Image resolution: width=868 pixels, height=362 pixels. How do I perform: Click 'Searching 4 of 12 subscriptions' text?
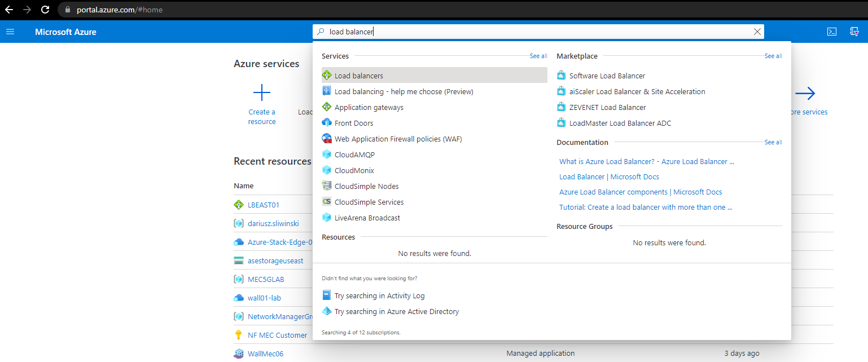361,333
